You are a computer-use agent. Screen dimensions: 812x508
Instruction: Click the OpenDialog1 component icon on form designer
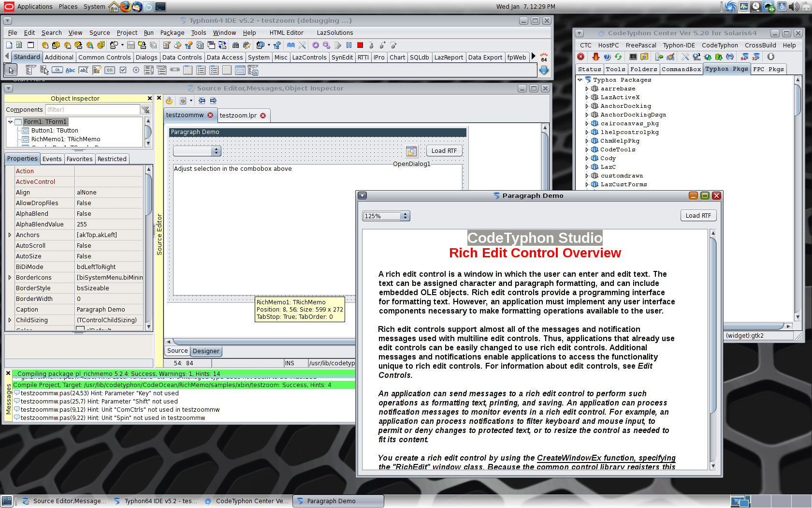[x=411, y=151]
